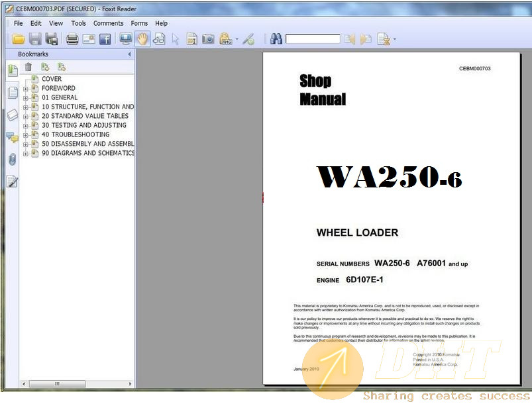Click the binoculars Find icon

[276, 39]
